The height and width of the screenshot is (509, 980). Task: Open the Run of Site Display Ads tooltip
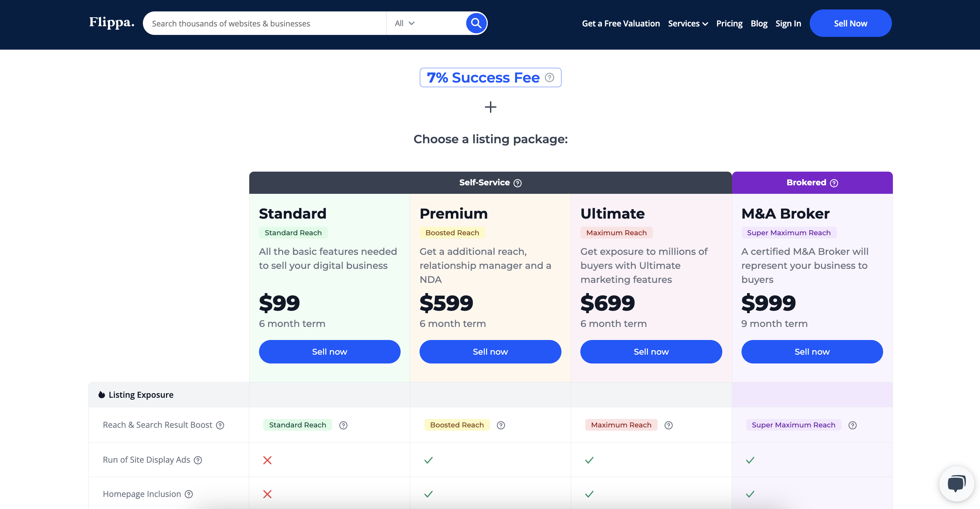pyautogui.click(x=198, y=460)
